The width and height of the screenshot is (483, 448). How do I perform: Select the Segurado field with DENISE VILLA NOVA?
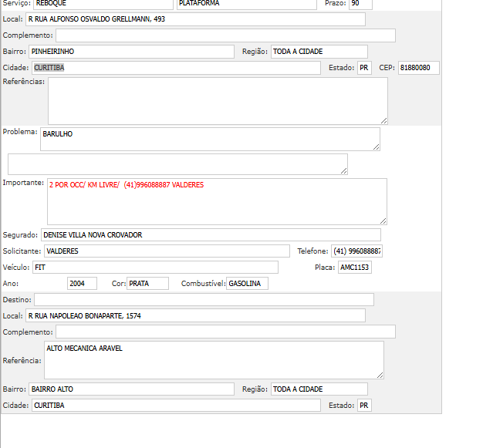point(211,235)
